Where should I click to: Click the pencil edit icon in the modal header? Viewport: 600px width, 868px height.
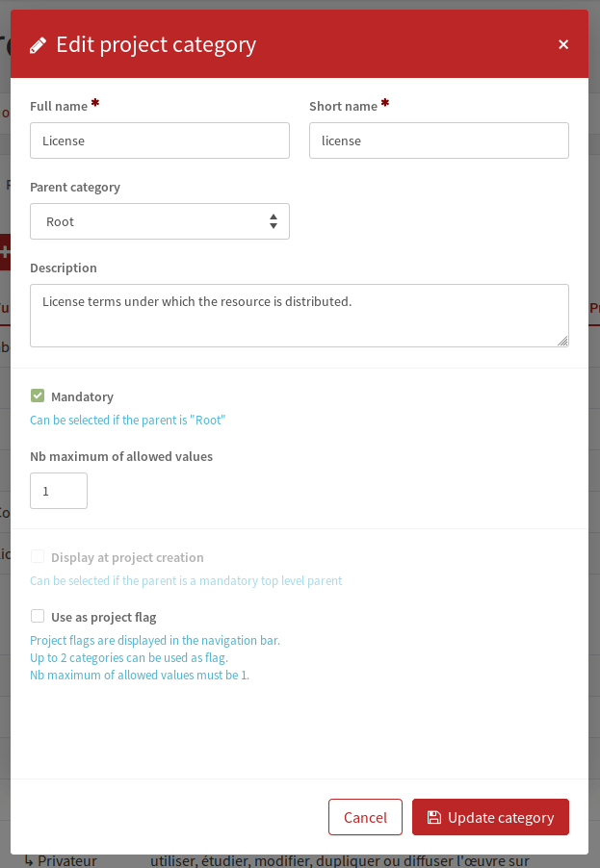[38, 43]
